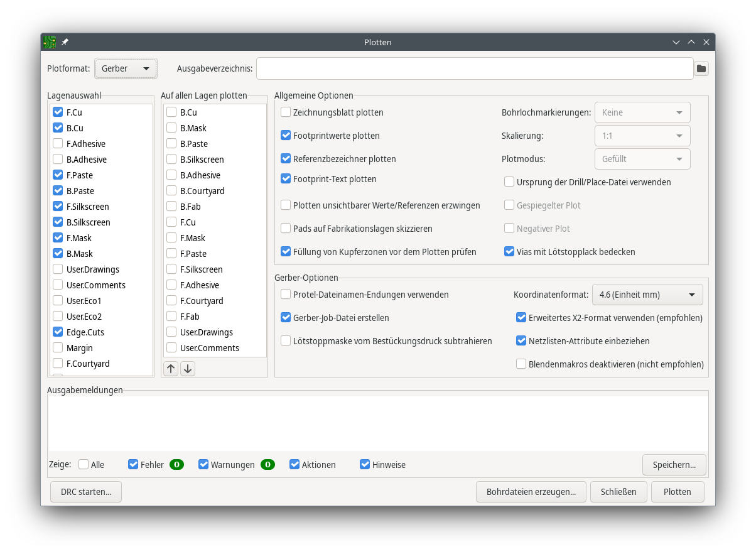The image size is (756, 554).
Task: Click the DRC starten... button
Action: coord(86,492)
